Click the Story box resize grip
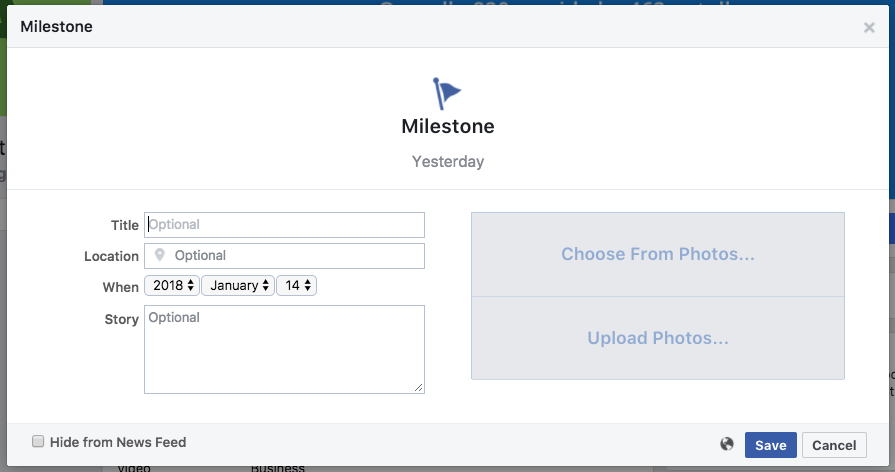This screenshot has width=895, height=472. click(418, 388)
